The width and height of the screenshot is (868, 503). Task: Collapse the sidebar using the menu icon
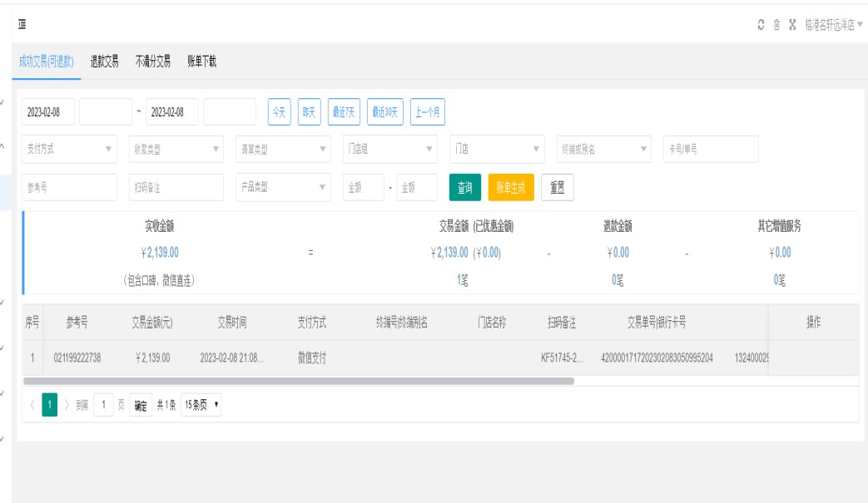(22, 25)
